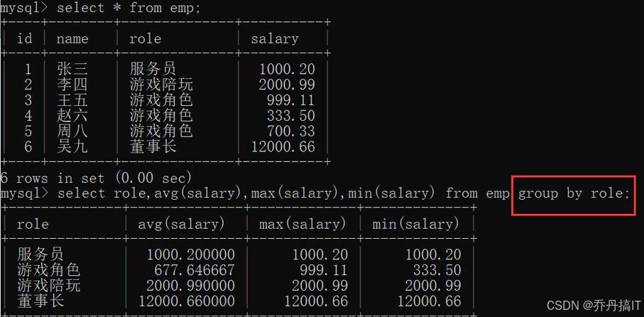Click salary value 333.50 in 赵六's row
The image size is (644, 317).
tap(291, 116)
